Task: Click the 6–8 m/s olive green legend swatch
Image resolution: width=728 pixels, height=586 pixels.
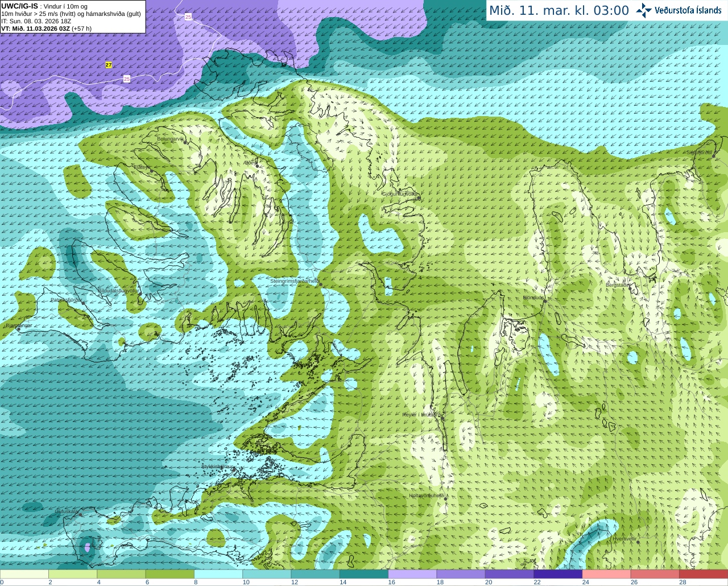Action: [170, 574]
